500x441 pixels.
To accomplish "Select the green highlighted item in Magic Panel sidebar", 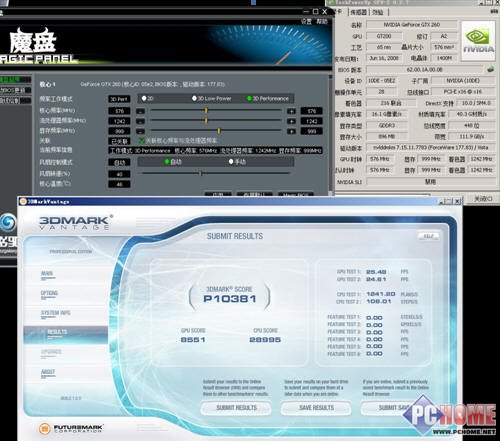I will [x=15, y=80].
